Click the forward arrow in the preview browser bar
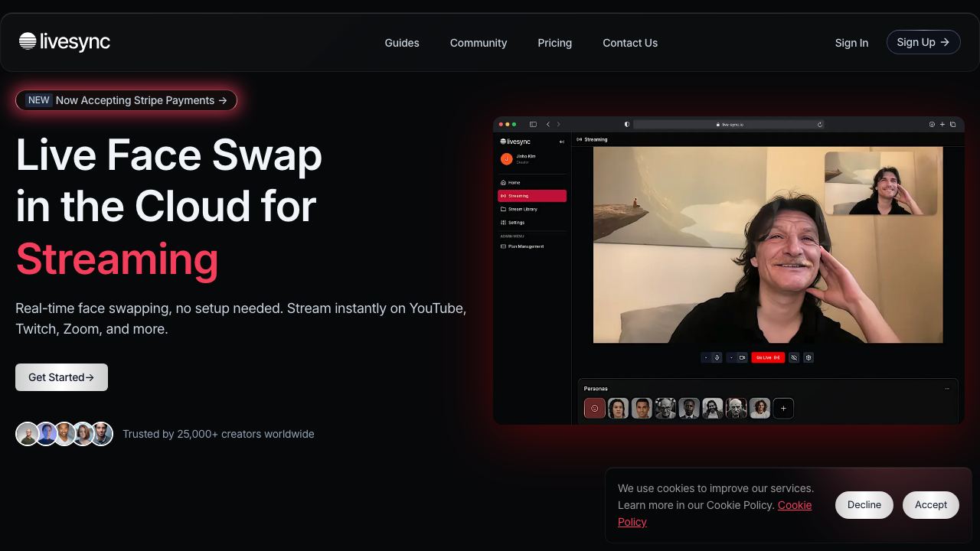Image resolution: width=980 pixels, height=551 pixels. (x=558, y=124)
